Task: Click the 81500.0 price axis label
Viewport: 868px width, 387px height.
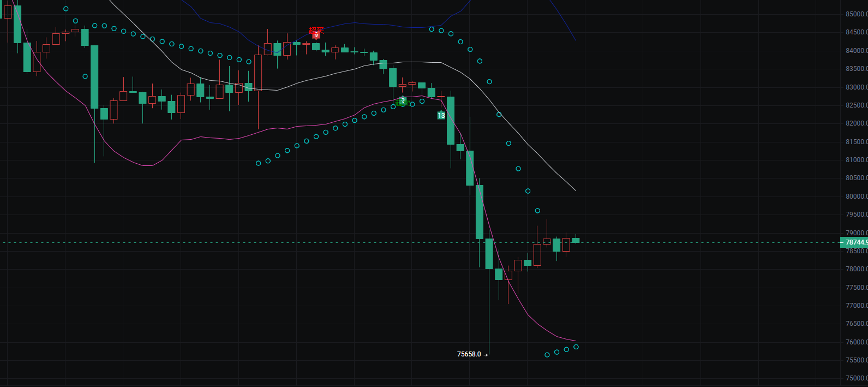Action: pyautogui.click(x=857, y=142)
